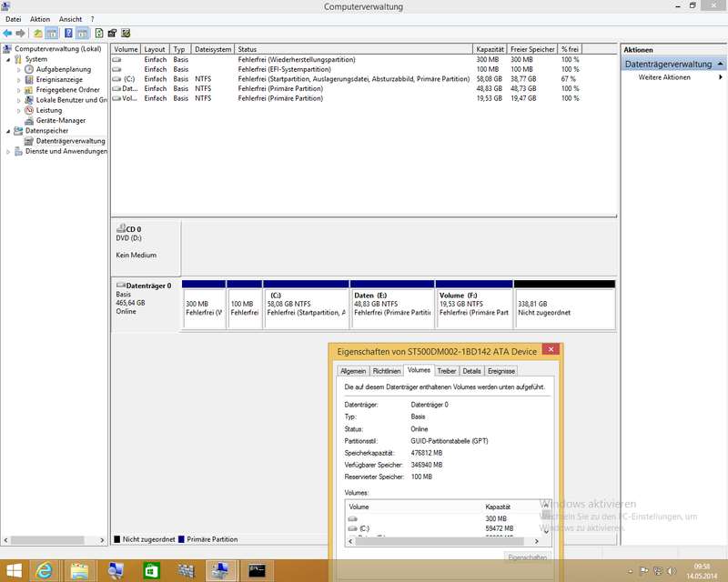
Task: Click the Windows Store taskbar icon
Action: (149, 570)
